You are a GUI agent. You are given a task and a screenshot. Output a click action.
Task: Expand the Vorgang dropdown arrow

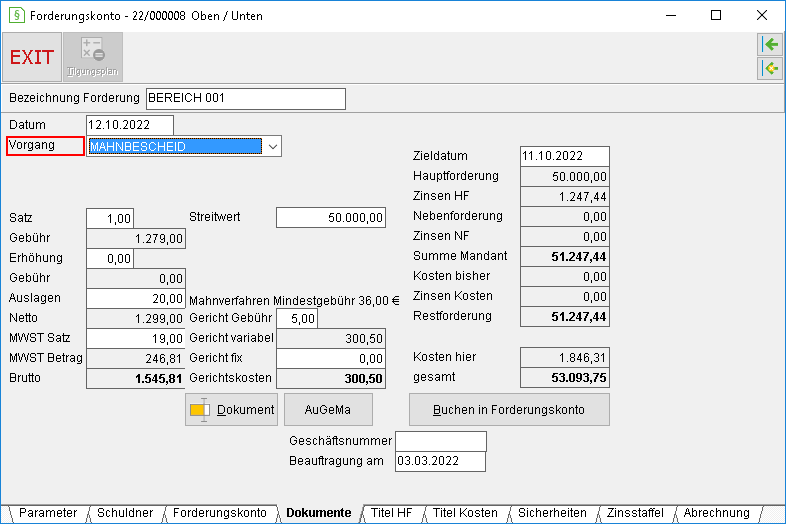click(272, 146)
